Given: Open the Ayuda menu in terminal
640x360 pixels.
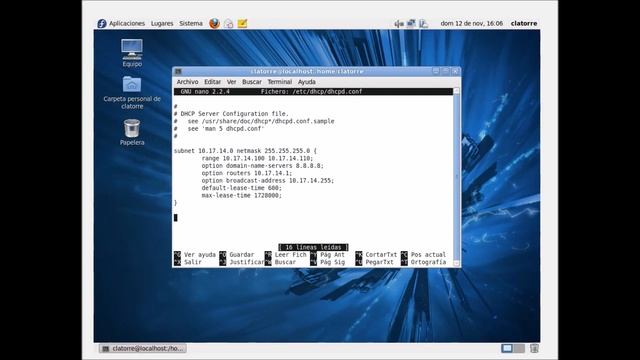Looking at the screenshot, I should (x=307, y=82).
